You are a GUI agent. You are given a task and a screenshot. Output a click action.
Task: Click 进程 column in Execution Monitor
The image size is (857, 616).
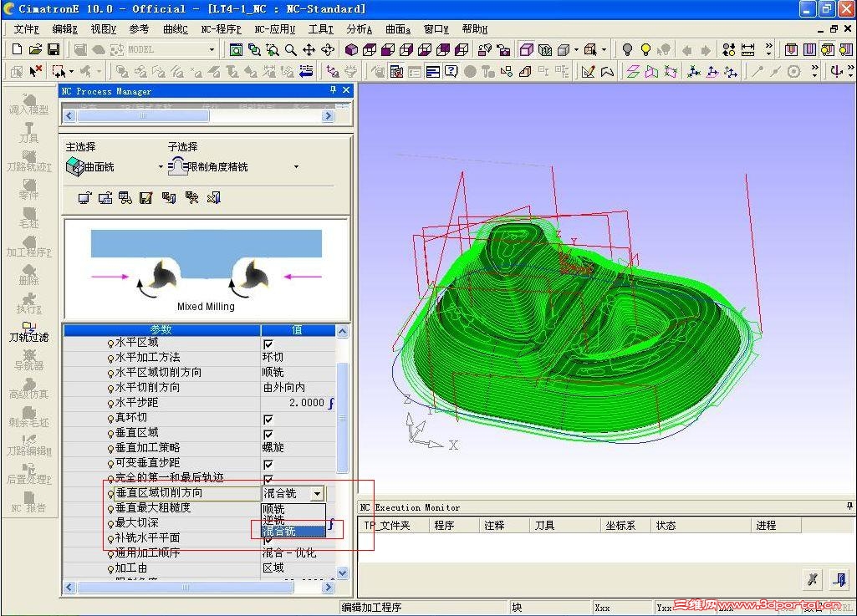[x=776, y=525]
